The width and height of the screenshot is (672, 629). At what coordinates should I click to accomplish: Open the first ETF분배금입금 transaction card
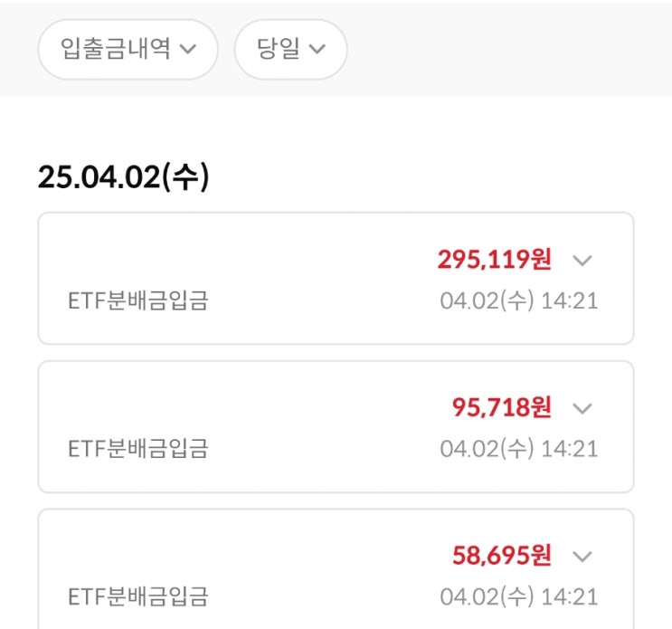click(336, 278)
